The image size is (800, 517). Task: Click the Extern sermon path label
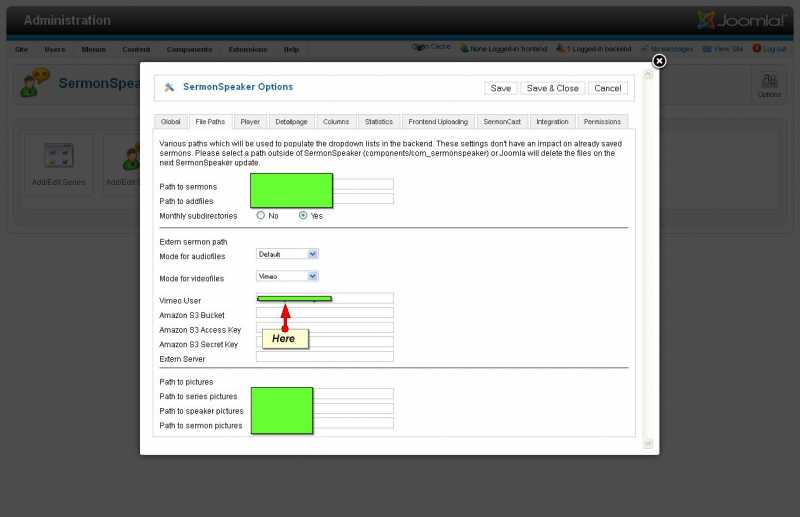coord(193,242)
